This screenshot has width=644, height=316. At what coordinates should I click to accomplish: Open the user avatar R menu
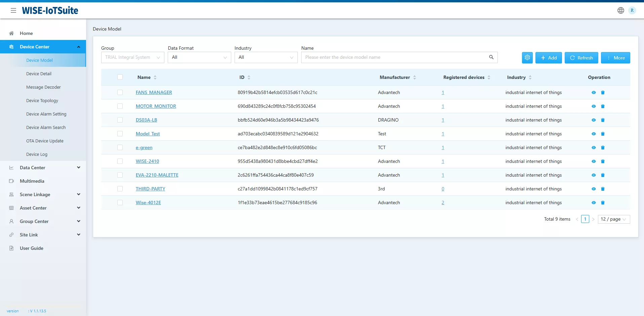pyautogui.click(x=632, y=10)
